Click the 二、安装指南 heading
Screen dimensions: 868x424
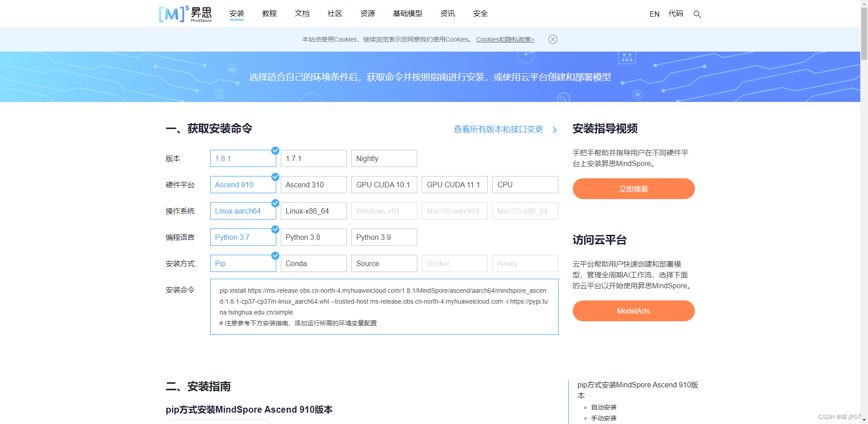[198, 386]
